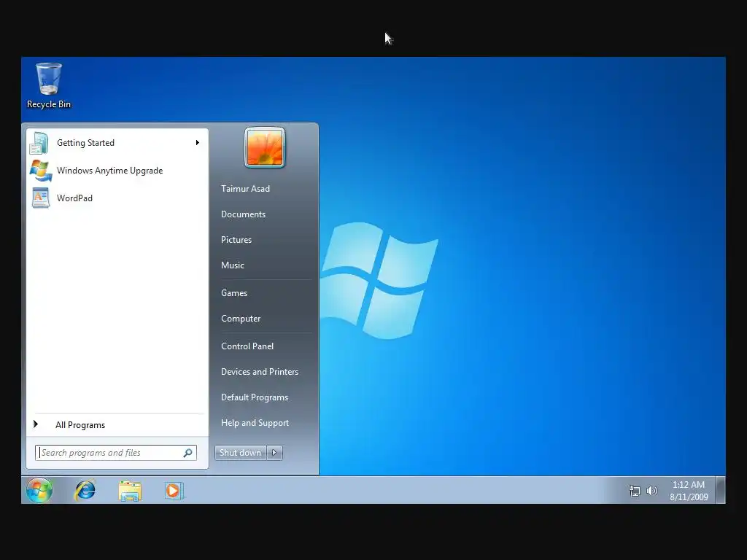Screen dimensions: 747x560
Task: Click the WordPad document icon
Action: pos(41,198)
